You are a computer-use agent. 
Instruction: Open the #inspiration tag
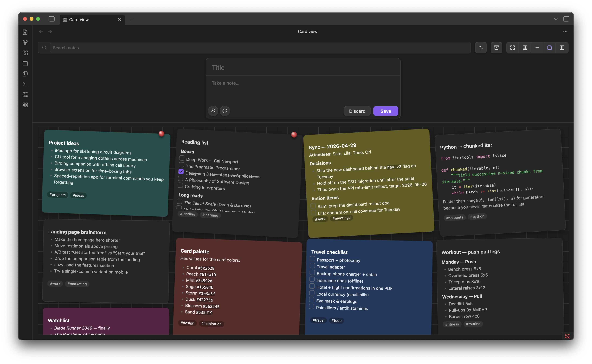point(211,324)
